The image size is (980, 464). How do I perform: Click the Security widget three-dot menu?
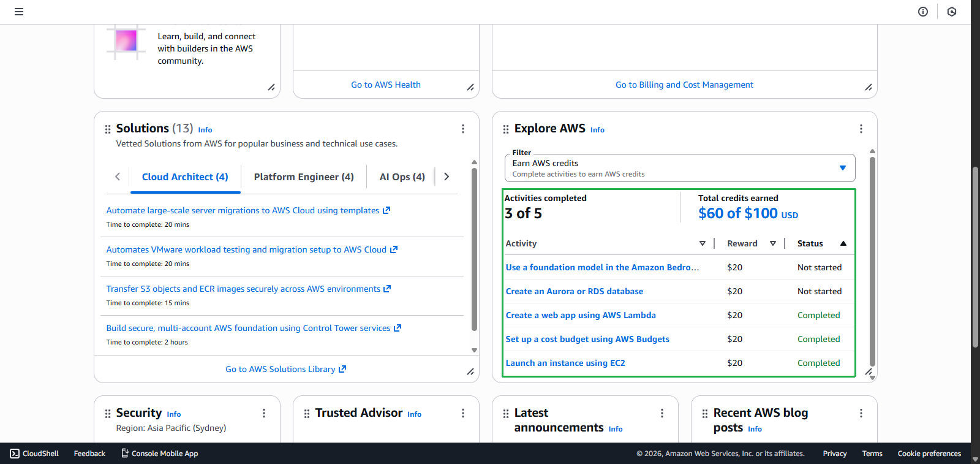click(x=264, y=413)
